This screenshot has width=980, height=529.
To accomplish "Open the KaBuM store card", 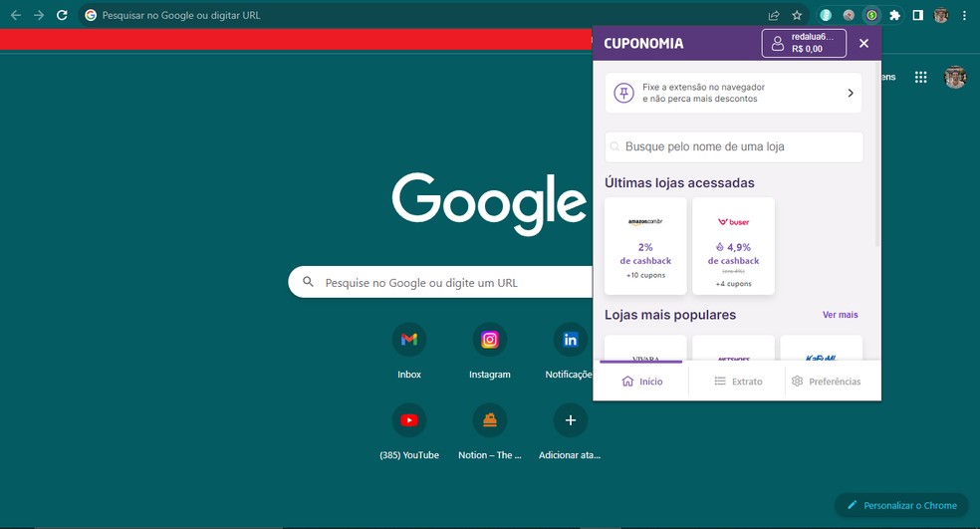I will [822, 348].
